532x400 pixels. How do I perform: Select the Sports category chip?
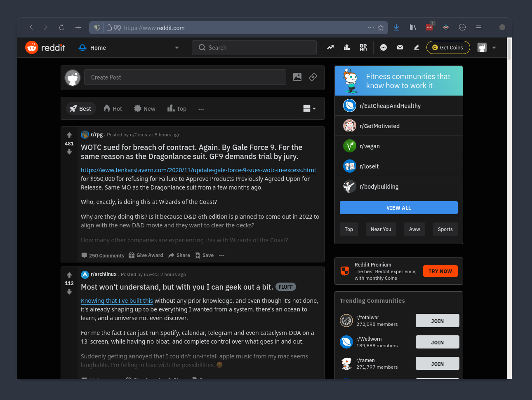point(445,229)
